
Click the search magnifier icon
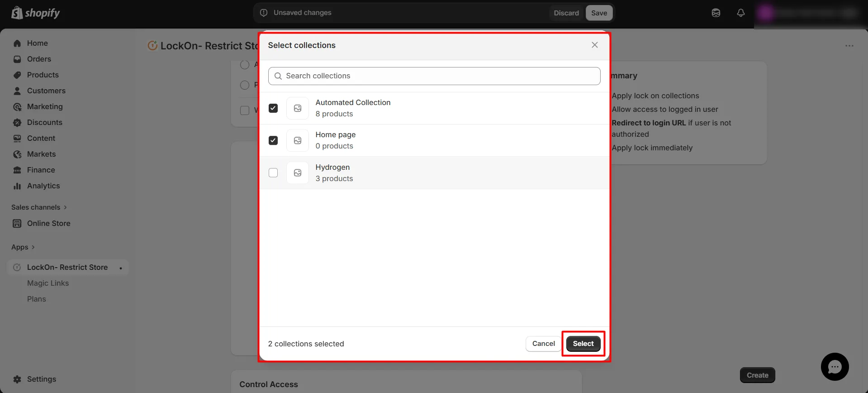[x=278, y=76]
